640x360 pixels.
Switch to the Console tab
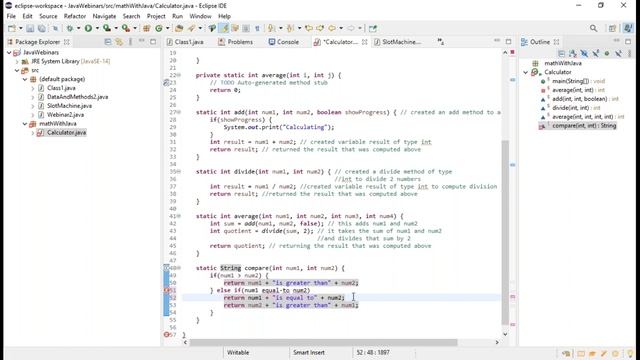[x=284, y=42]
